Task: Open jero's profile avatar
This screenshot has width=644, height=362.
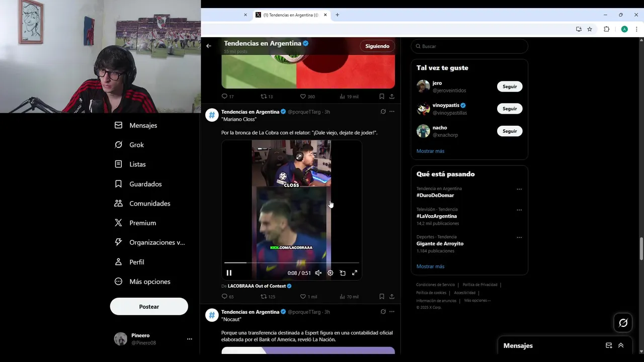Action: 423,86
